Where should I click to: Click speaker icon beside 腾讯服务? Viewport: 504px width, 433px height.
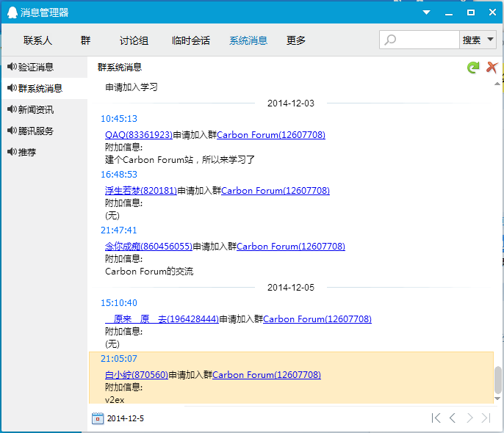click(x=12, y=131)
